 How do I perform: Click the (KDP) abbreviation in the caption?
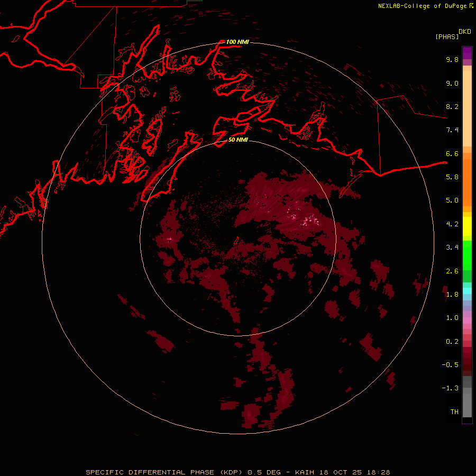(x=231, y=472)
